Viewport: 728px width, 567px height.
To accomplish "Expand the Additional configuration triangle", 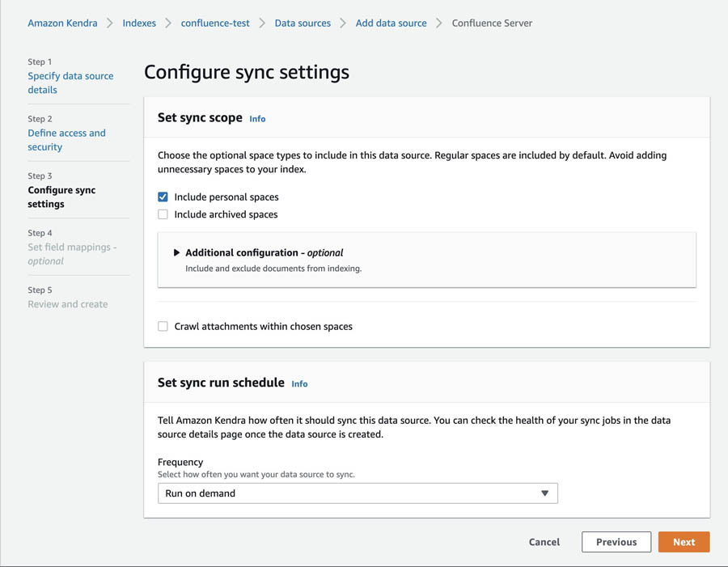I will click(x=176, y=252).
